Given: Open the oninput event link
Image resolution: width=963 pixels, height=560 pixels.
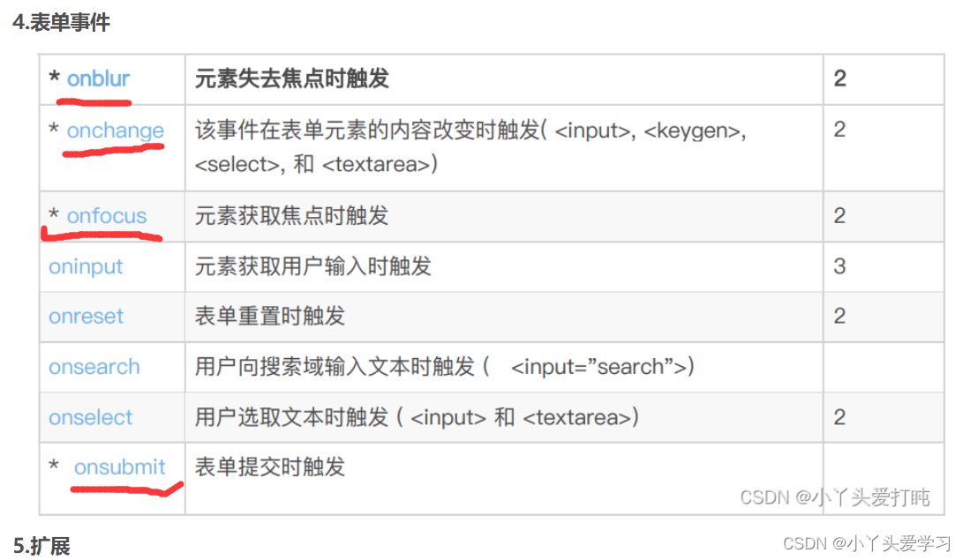Looking at the screenshot, I should [86, 267].
